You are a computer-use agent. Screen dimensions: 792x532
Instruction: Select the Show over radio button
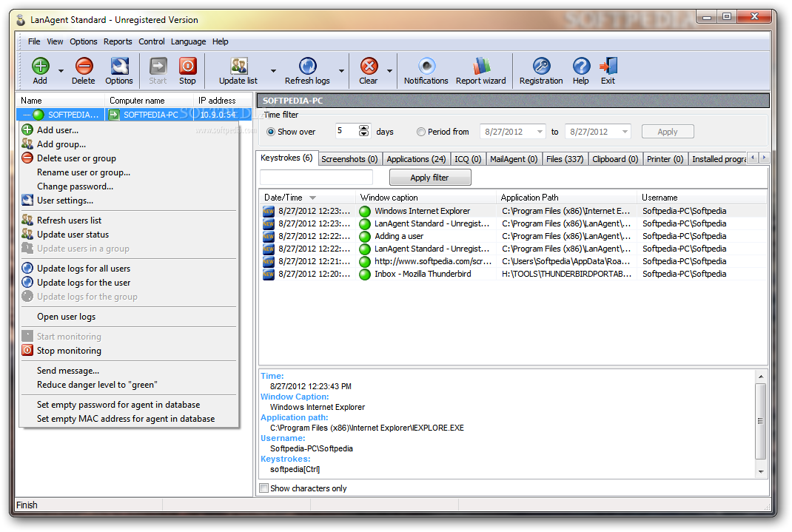[x=271, y=132]
